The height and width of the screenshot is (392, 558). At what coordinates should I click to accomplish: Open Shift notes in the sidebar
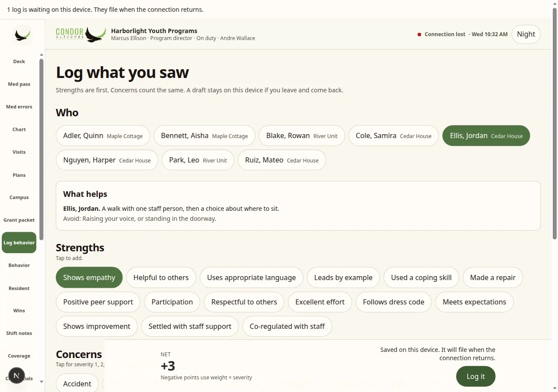[19, 333]
